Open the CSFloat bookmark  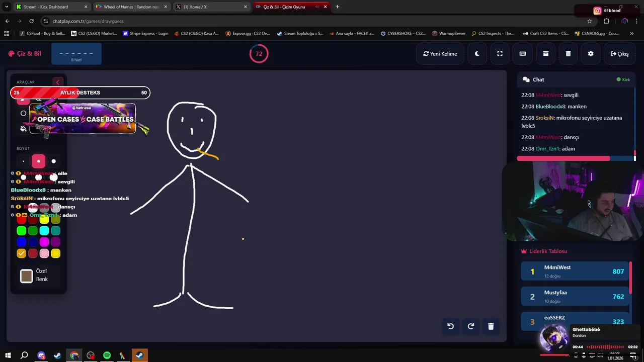42,34
